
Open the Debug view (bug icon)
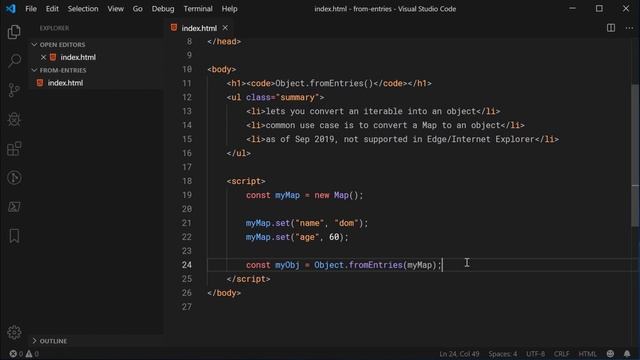click(x=14, y=119)
